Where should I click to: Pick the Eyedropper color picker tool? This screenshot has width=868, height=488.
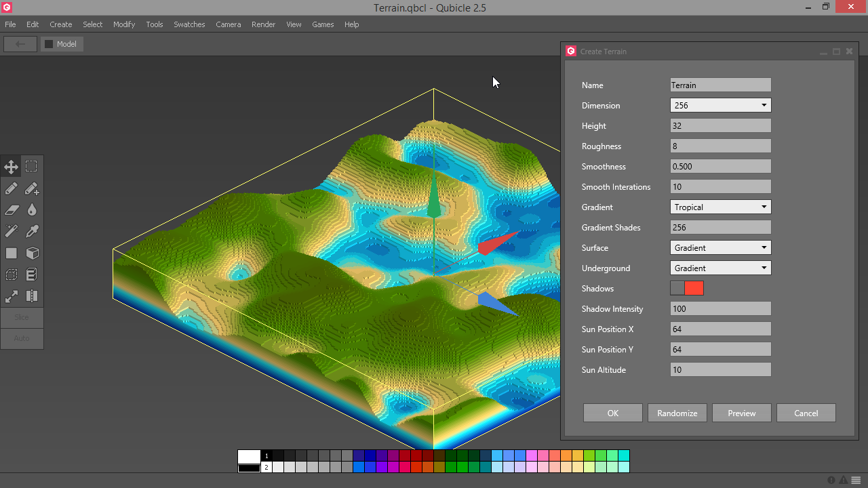32,232
